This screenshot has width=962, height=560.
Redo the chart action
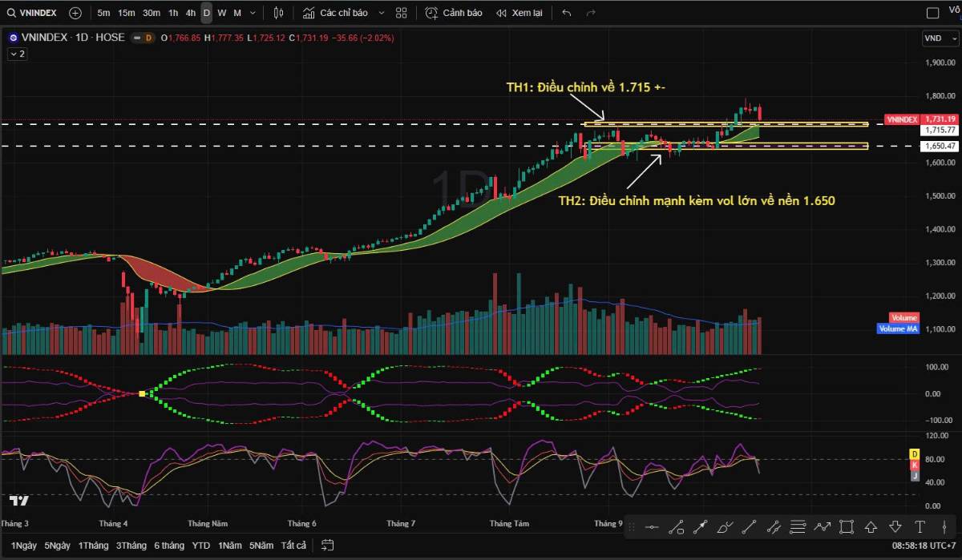click(x=591, y=13)
